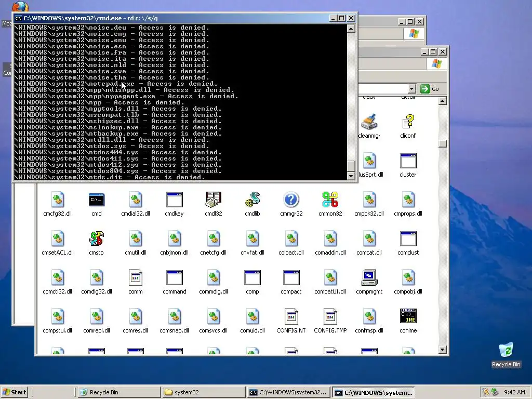Image resolution: width=532 pixels, height=399 pixels.
Task: Open the address bar dropdown in system32 window
Action: pyautogui.click(x=411, y=89)
